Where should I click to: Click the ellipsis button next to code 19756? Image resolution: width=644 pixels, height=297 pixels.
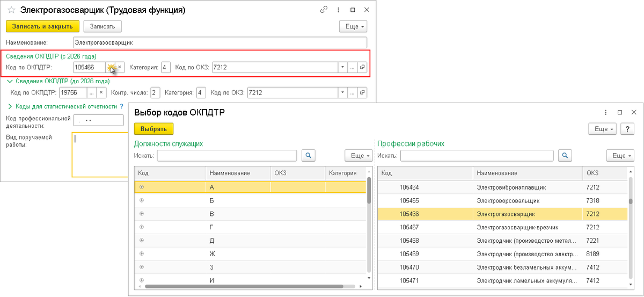click(92, 92)
